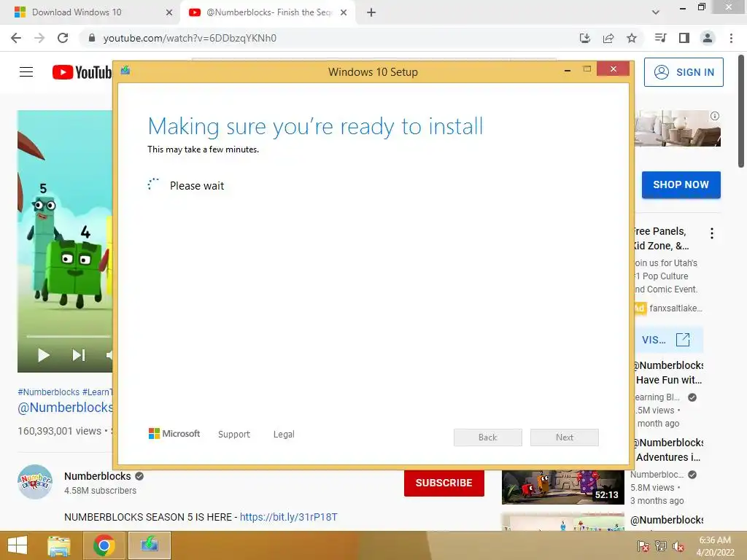Open Numberblocks channel avatar

(35, 482)
